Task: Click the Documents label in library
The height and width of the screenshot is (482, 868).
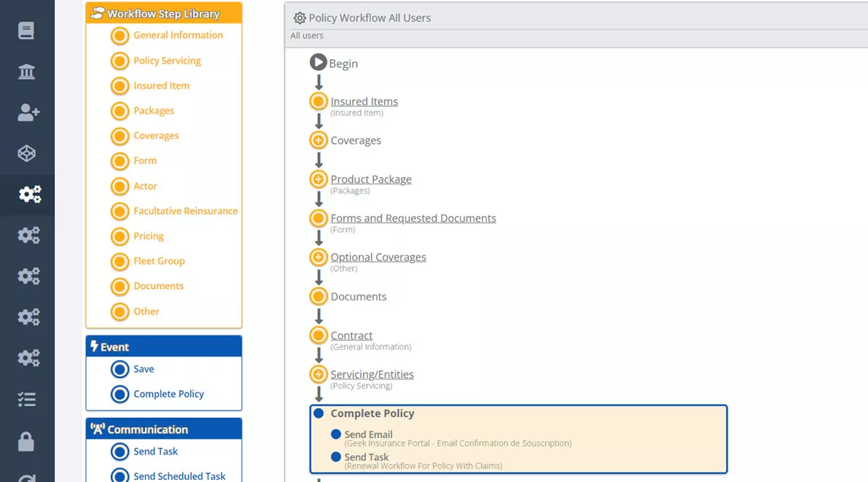Action: (x=158, y=286)
